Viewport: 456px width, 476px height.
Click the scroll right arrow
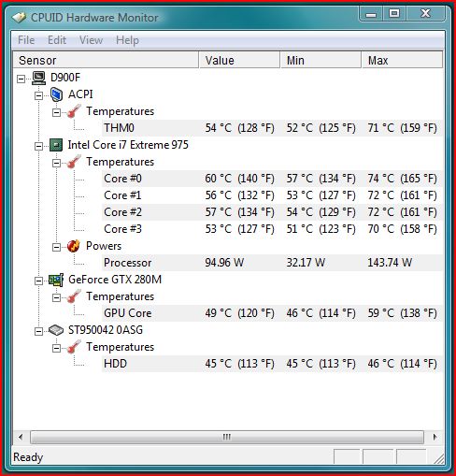coord(435,437)
